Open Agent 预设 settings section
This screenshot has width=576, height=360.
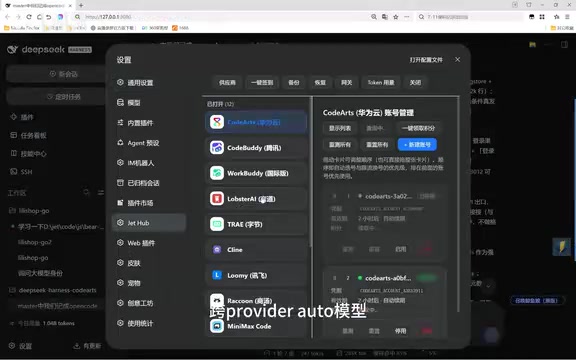point(149,143)
